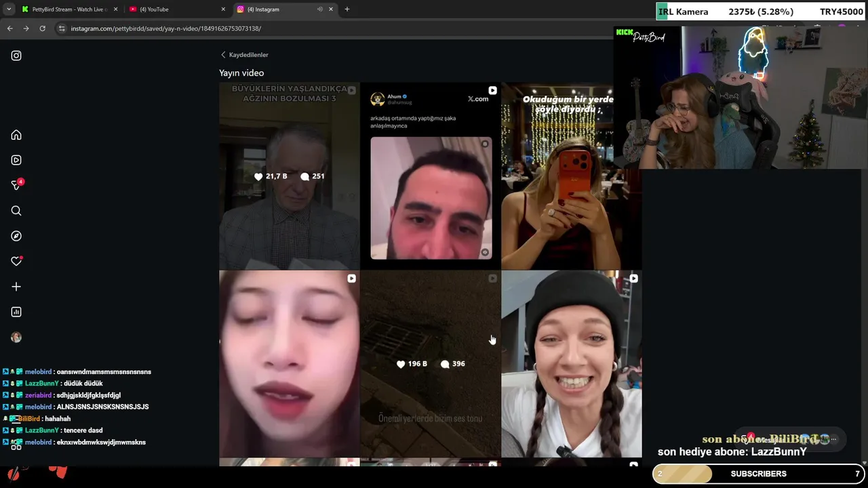Expand the tab search dropdown

[x=8, y=9]
